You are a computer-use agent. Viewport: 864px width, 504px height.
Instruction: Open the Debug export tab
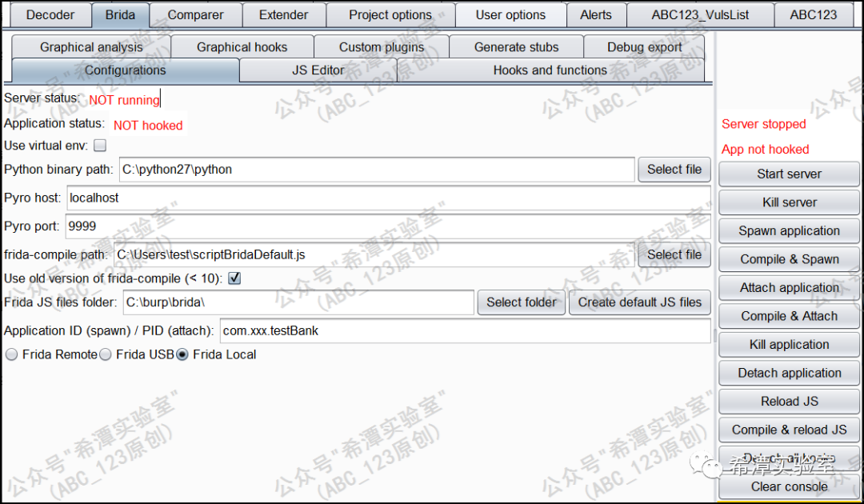tap(644, 47)
